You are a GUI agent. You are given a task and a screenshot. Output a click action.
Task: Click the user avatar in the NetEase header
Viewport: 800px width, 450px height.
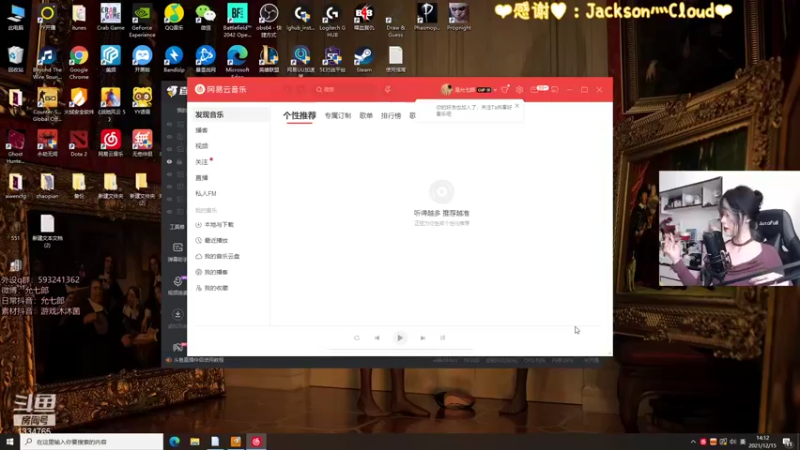tap(446, 89)
